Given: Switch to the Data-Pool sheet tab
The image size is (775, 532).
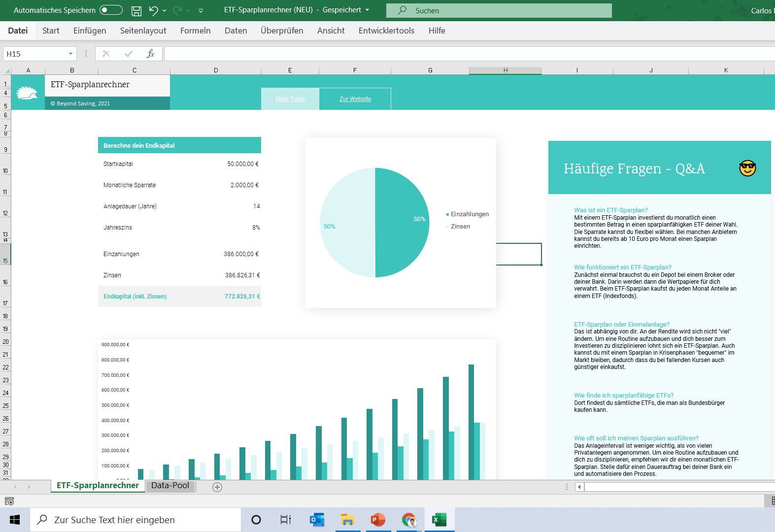Looking at the screenshot, I should point(170,486).
